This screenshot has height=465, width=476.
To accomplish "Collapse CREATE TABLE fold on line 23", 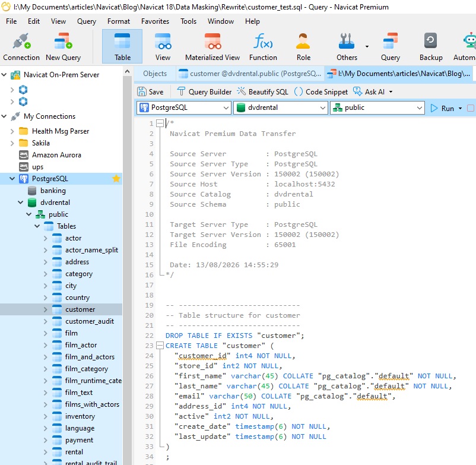I will [160, 346].
